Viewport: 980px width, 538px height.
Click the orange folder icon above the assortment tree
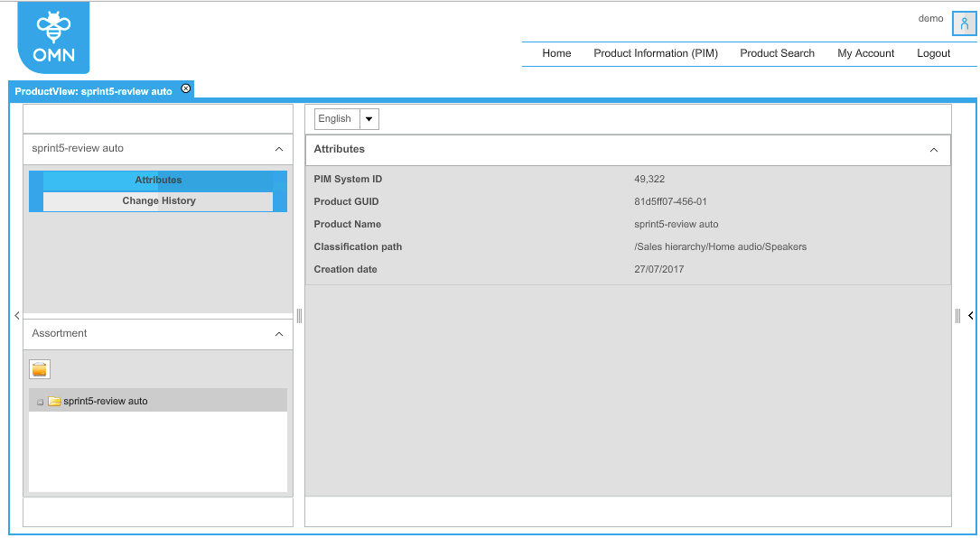click(39, 368)
